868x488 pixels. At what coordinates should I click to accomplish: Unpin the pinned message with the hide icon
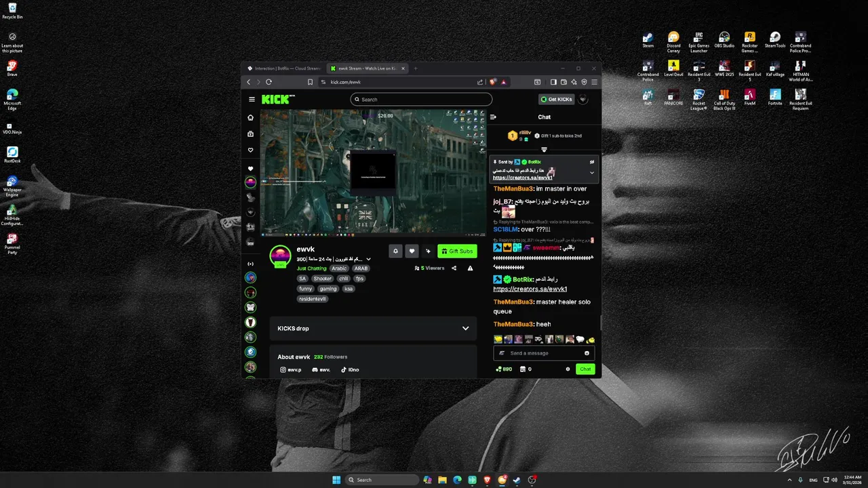[x=591, y=162]
